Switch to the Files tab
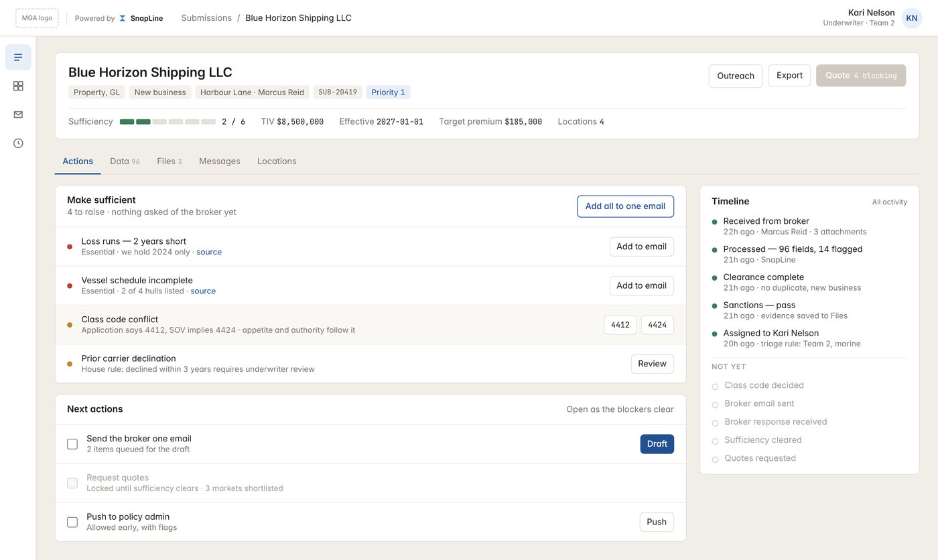Screen dimensions: 938x560 pyautogui.click(x=170, y=161)
